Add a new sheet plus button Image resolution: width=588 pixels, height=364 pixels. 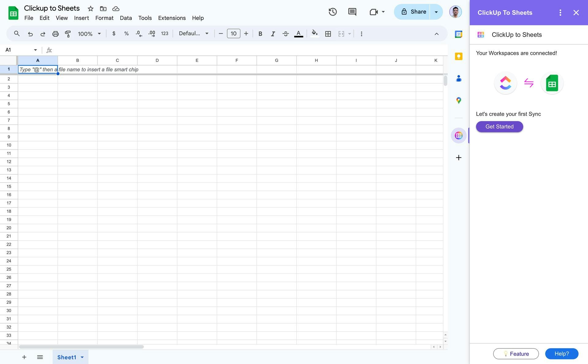coord(24,357)
